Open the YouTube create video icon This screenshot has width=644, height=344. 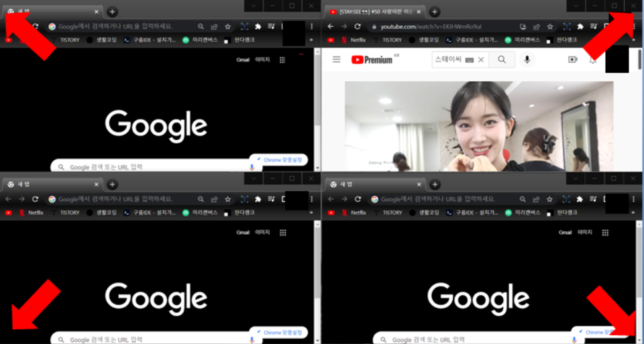click(x=572, y=60)
